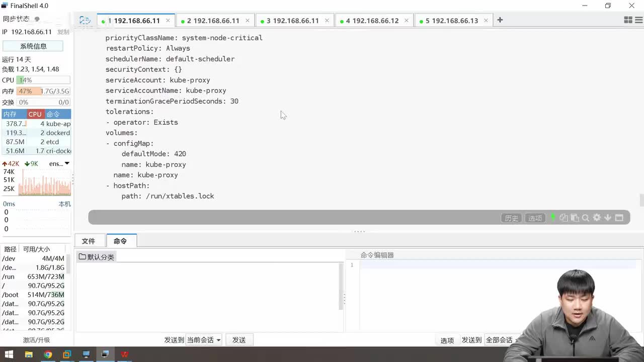Click the network traffic graph
The image size is (644, 362).
click(x=44, y=182)
